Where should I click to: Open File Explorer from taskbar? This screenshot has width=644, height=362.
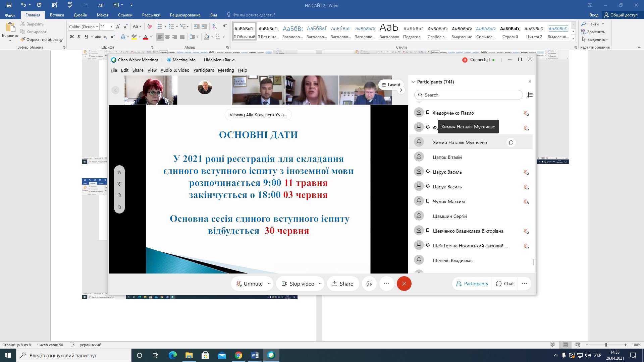tap(189, 355)
